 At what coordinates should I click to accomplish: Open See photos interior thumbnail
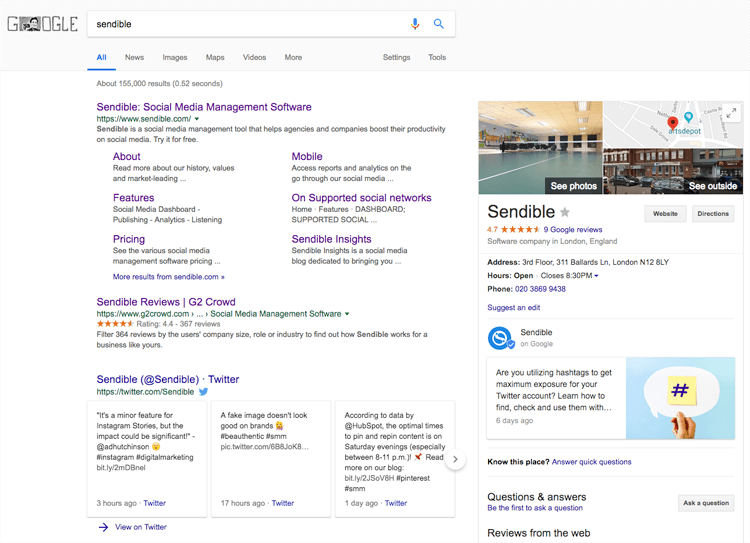click(x=540, y=147)
